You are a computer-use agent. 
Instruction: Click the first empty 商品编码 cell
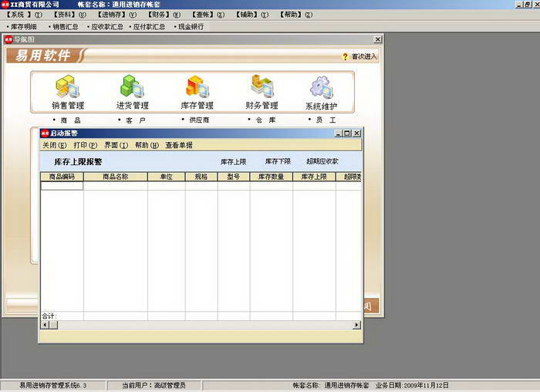tap(62, 186)
